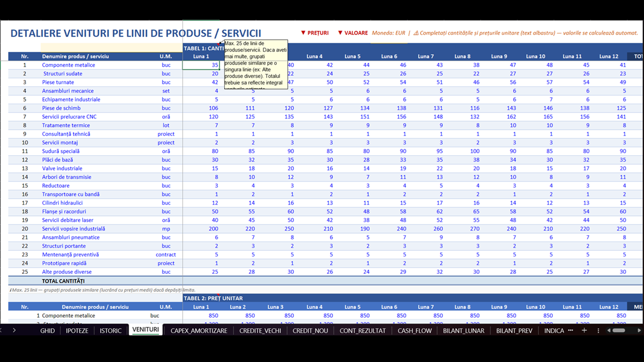The image size is (644, 362).
Task: Select the VENITURI sheet tab
Action: [x=145, y=330]
